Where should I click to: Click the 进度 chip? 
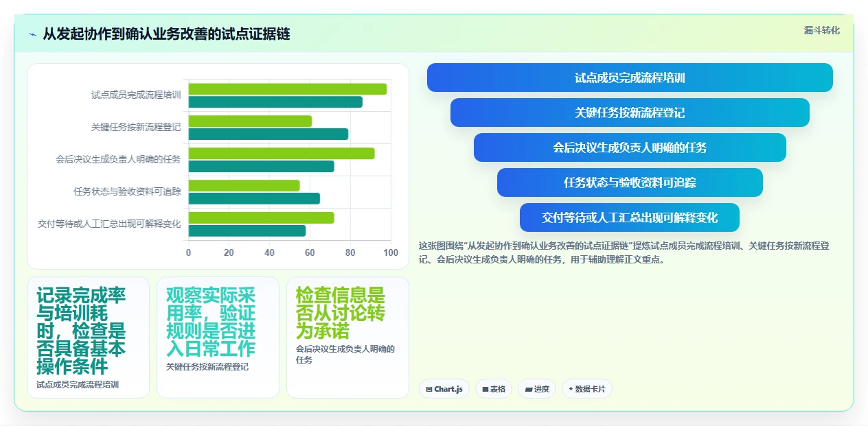(x=537, y=389)
